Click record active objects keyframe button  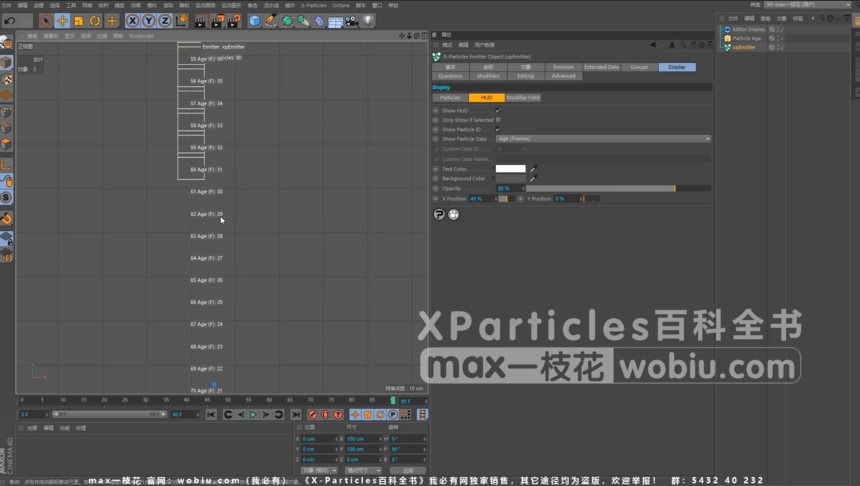[x=313, y=415]
